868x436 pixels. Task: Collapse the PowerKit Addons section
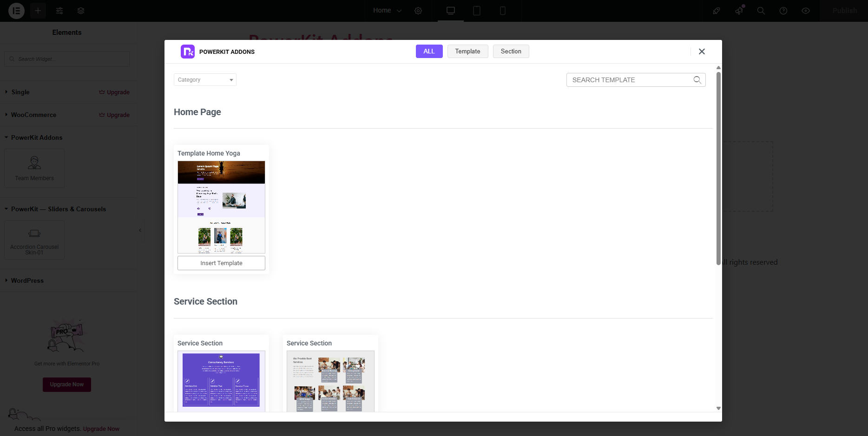pos(37,137)
